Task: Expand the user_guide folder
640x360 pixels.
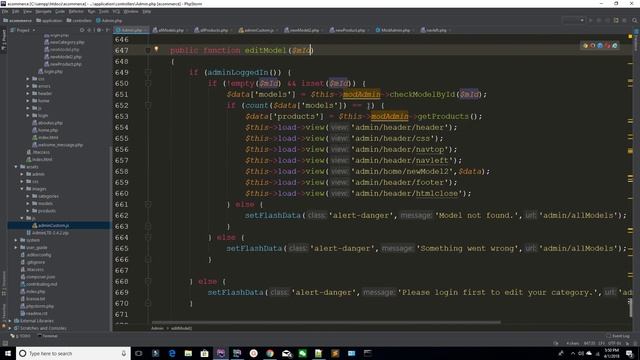Action: tap(16, 247)
